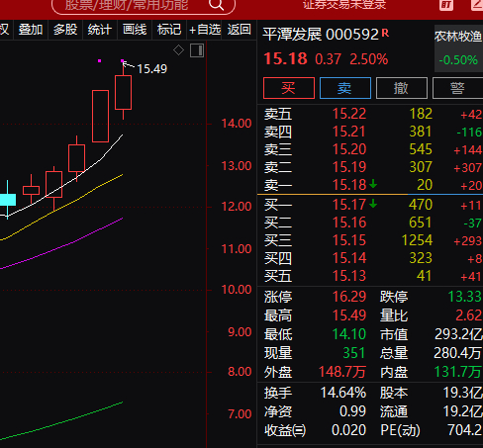Viewport: 483px width, 448px height.
Task: Click the latest candlestick topped at 15.49
Action: coord(123,92)
